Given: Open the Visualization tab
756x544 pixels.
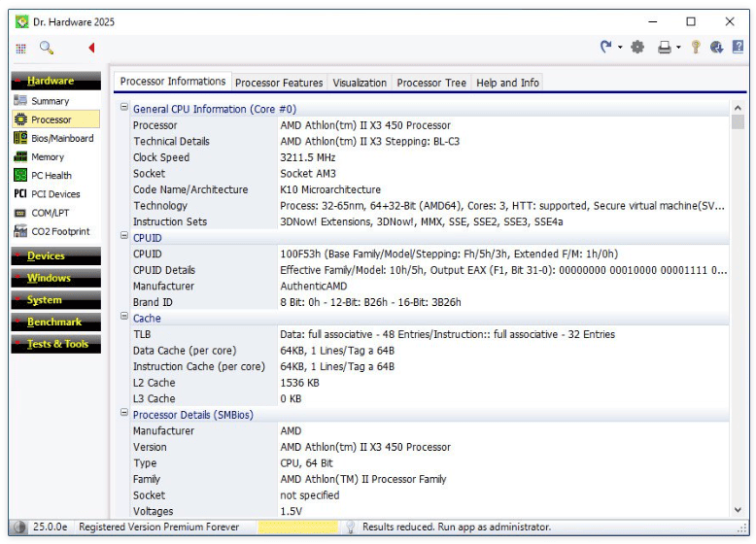Looking at the screenshot, I should tap(360, 83).
